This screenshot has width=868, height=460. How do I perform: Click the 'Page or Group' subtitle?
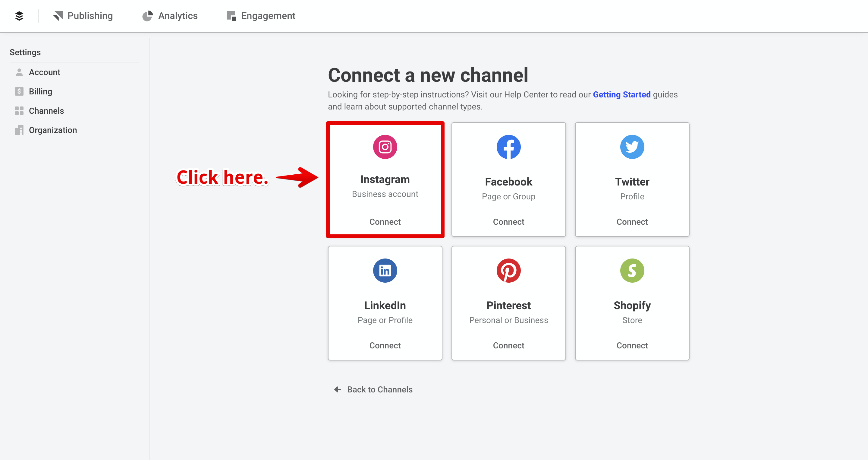508,196
